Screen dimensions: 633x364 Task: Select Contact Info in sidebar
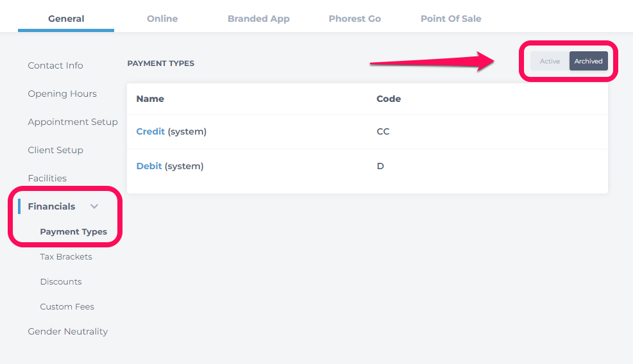click(55, 65)
